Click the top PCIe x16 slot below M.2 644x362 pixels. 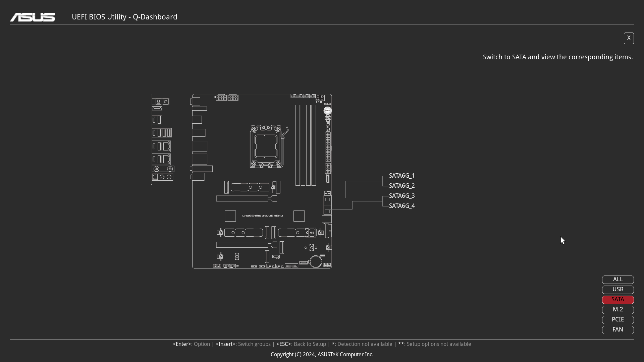point(247,199)
